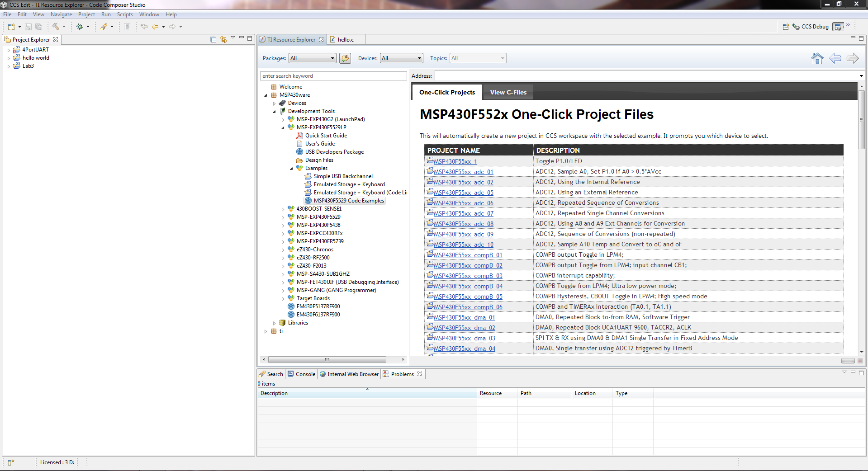Open the Scripts menu
868x471 pixels.
125,14
